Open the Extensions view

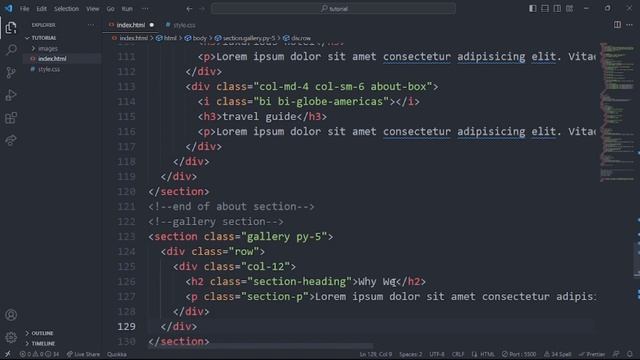click(x=11, y=118)
